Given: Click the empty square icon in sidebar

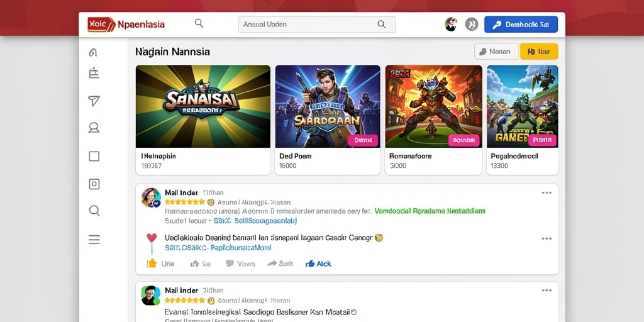Looking at the screenshot, I should [94, 156].
